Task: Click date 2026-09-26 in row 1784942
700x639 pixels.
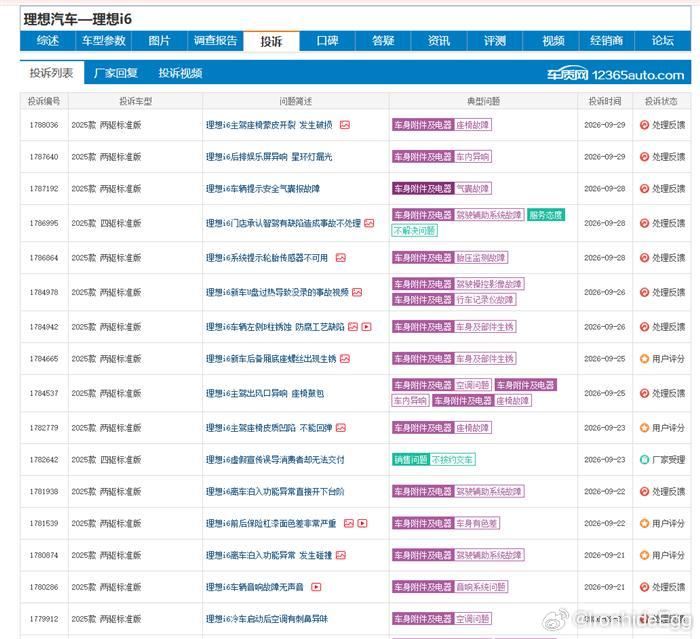Action: (x=605, y=327)
